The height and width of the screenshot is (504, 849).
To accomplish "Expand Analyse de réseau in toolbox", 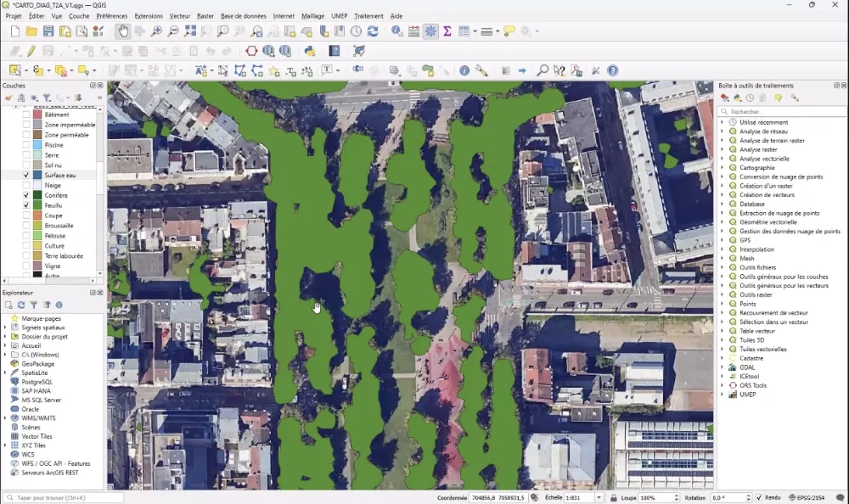I will pos(722,132).
